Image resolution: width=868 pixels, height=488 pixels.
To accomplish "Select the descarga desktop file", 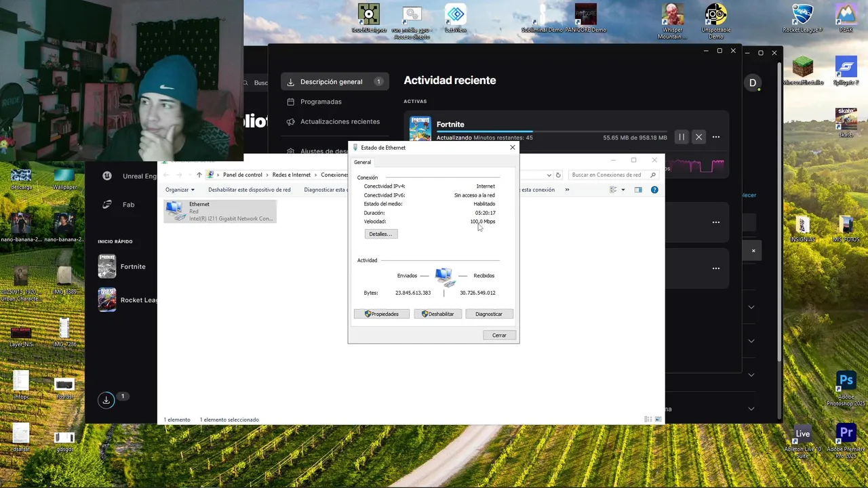I will point(21,179).
